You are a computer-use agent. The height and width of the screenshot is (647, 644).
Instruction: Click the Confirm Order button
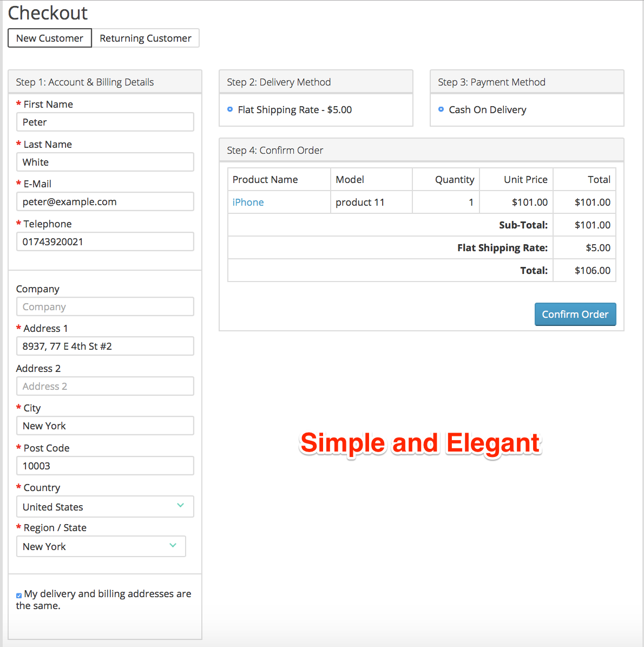pyautogui.click(x=575, y=315)
